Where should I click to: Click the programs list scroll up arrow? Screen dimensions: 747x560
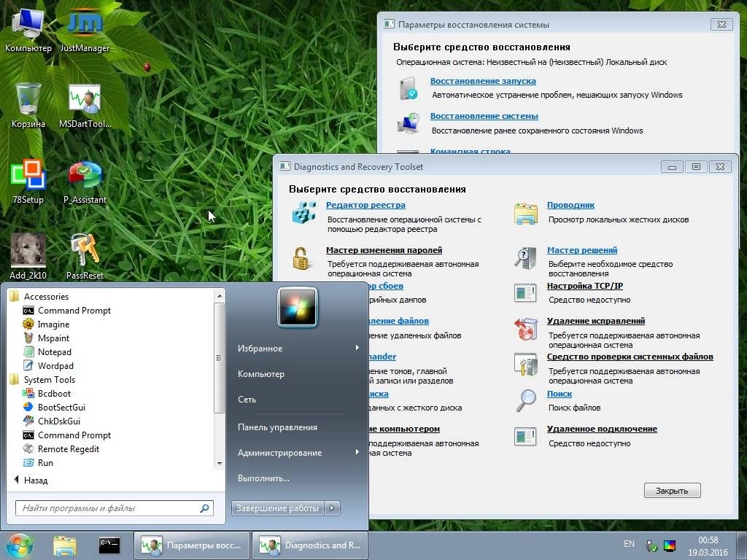pos(219,296)
